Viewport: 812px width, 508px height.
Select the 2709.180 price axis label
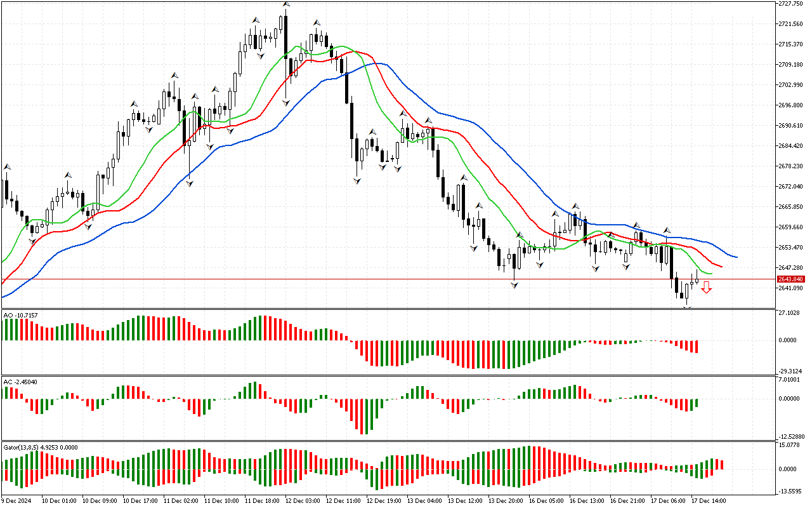[x=790, y=64]
